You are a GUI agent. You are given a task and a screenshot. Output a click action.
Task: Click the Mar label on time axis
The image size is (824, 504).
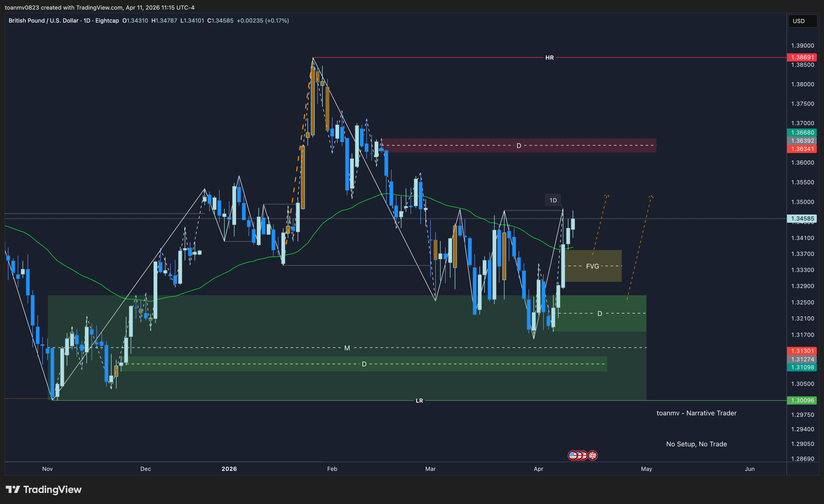(430, 469)
